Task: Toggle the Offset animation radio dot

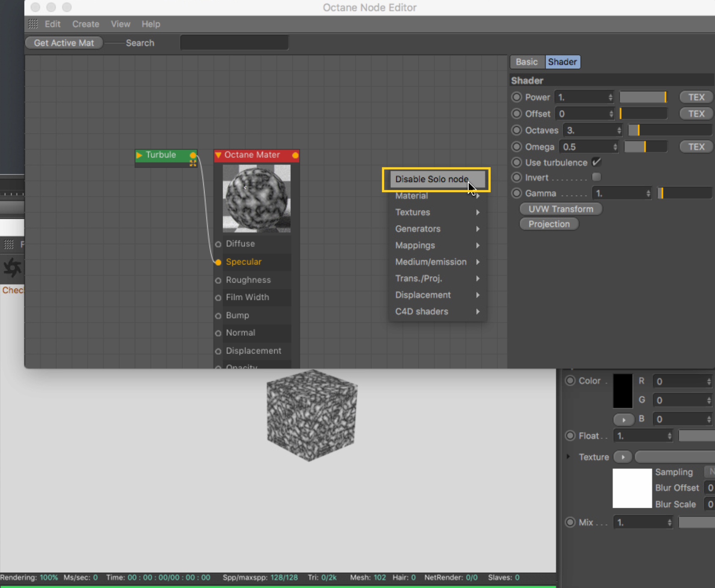Action: 516,114
